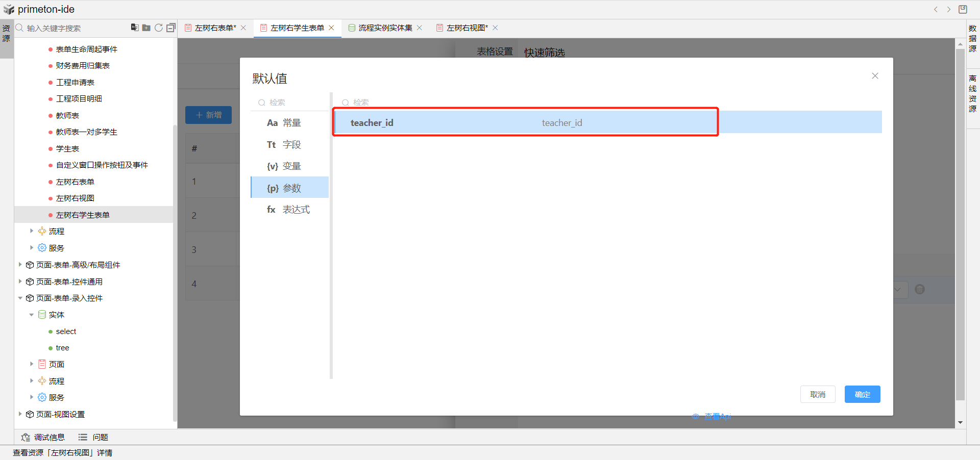Switch to the 流程实例实体集 tab

point(385,28)
